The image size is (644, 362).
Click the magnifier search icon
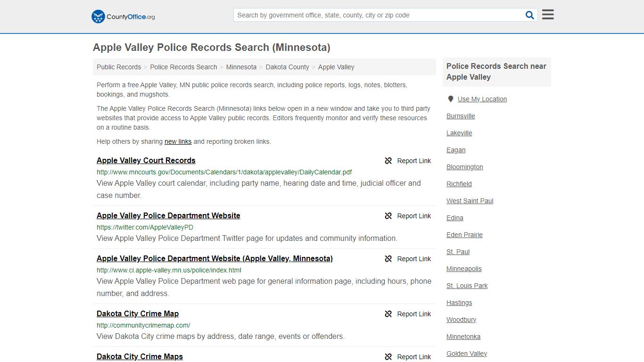pyautogui.click(x=530, y=15)
